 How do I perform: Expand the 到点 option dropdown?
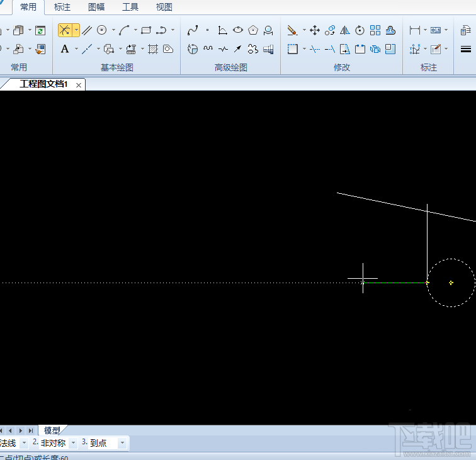tap(122, 443)
